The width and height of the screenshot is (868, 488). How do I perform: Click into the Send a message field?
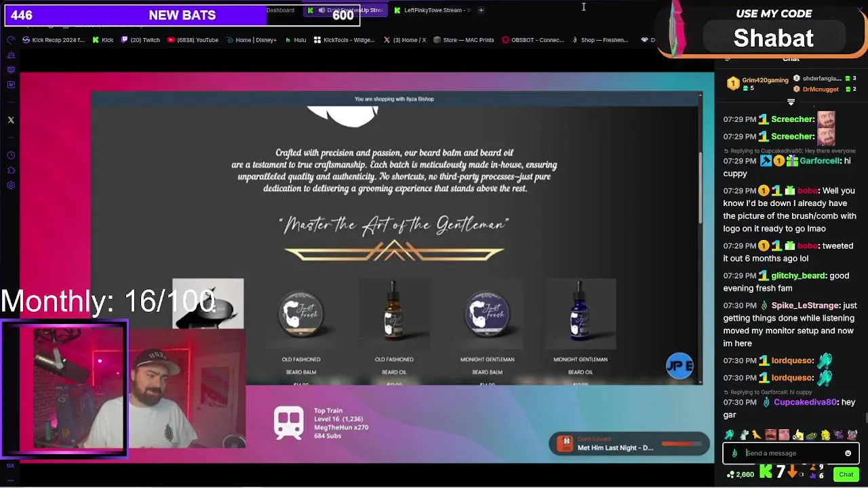pos(791,453)
